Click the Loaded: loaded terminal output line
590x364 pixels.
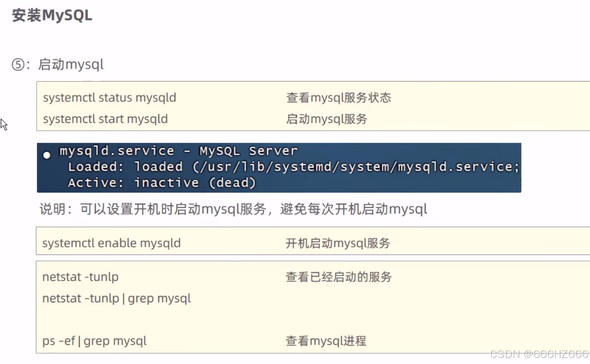[293, 167]
